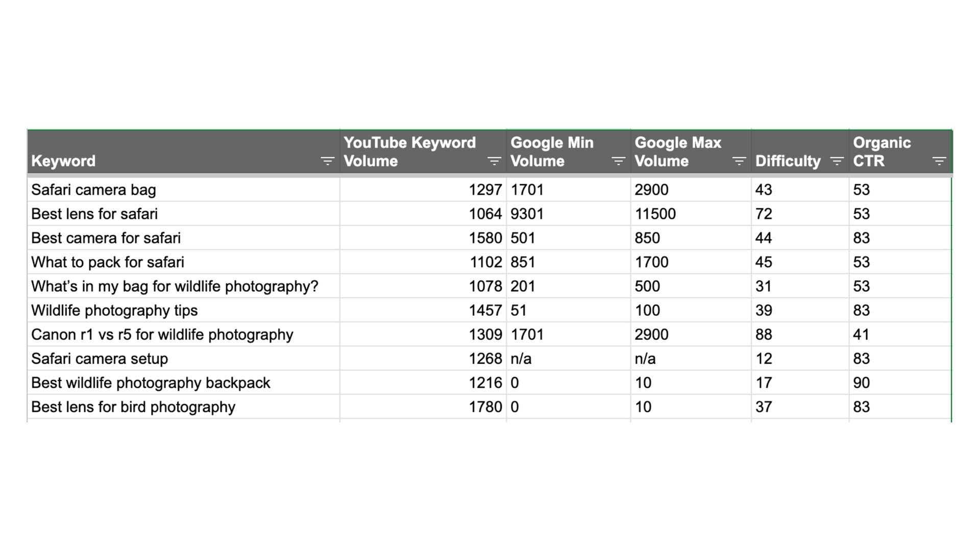Select 'Canon r1 vs r5' keyword cell
Viewport: 980px width, 551px height.
click(x=162, y=334)
